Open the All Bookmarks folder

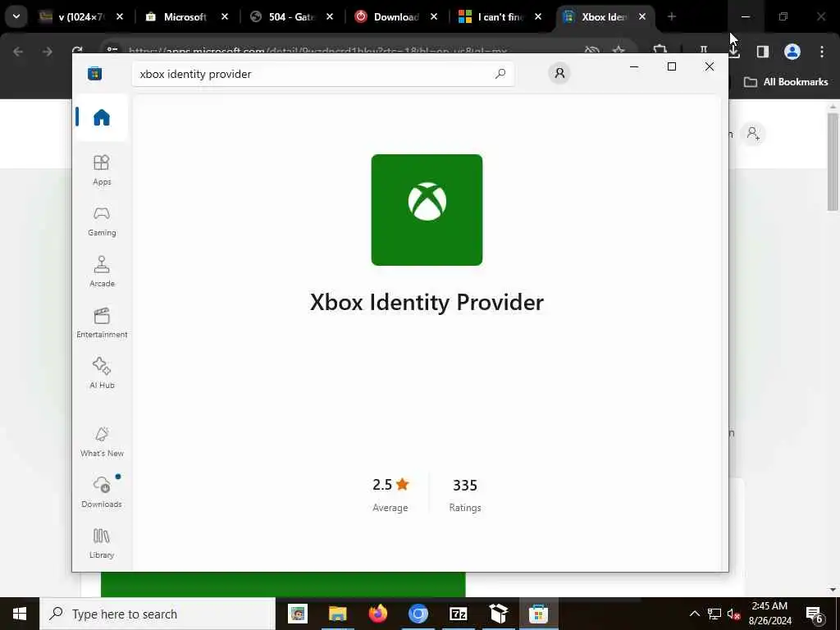(786, 82)
